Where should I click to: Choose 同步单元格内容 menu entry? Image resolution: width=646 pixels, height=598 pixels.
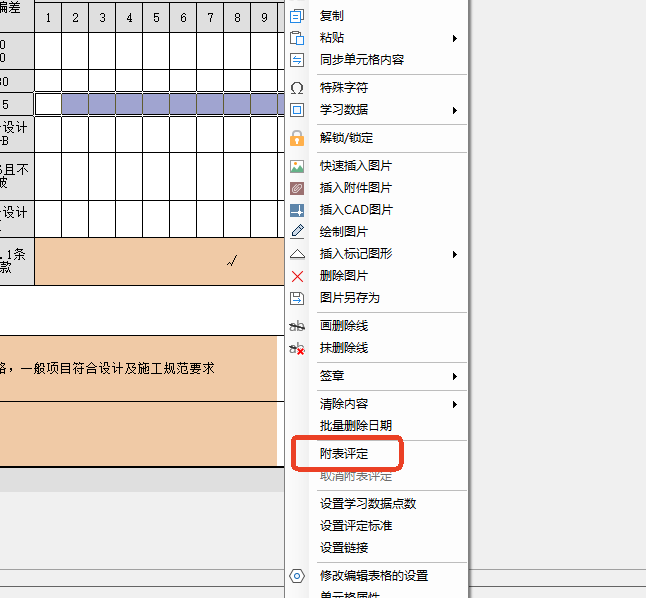click(361, 60)
